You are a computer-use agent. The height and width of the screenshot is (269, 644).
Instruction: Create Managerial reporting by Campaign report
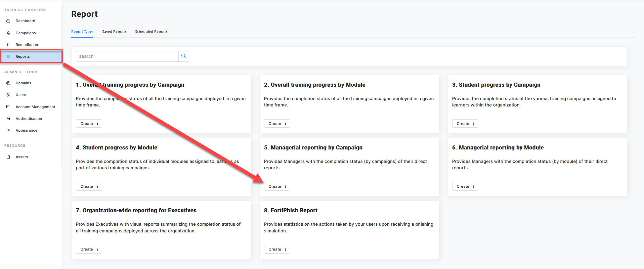[277, 186]
